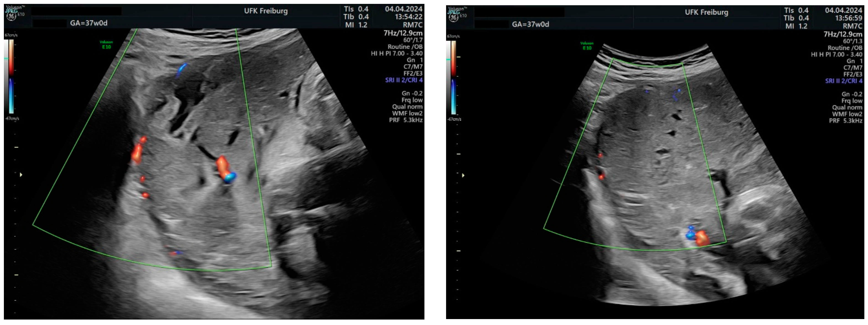The width and height of the screenshot is (868, 325).
Task: Click GA=37w0d label in left scan
Action: tap(89, 23)
